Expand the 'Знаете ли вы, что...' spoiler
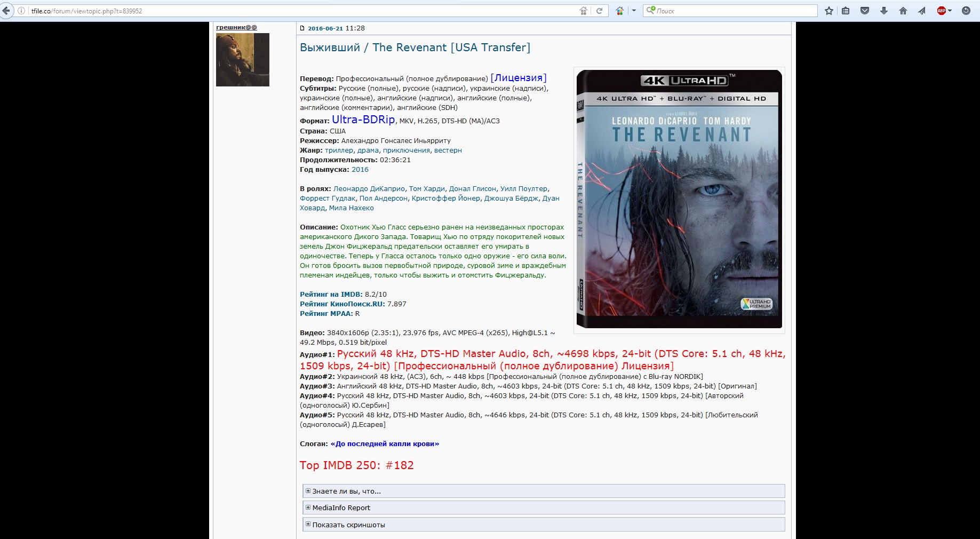The width and height of the screenshot is (980, 539). (346, 491)
